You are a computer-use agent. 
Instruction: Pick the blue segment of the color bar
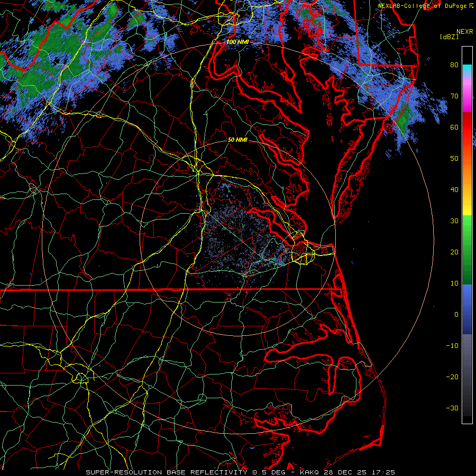pyautogui.click(x=467, y=309)
